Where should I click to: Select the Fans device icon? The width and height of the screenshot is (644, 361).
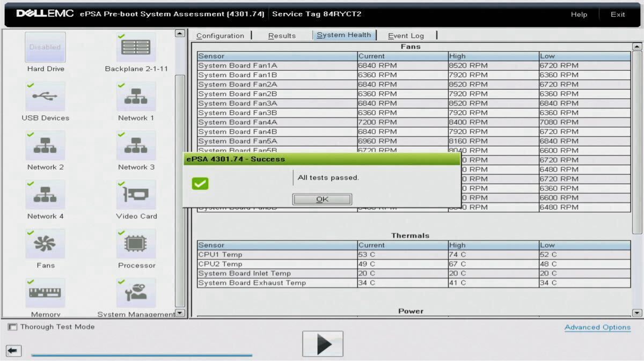coord(46,244)
